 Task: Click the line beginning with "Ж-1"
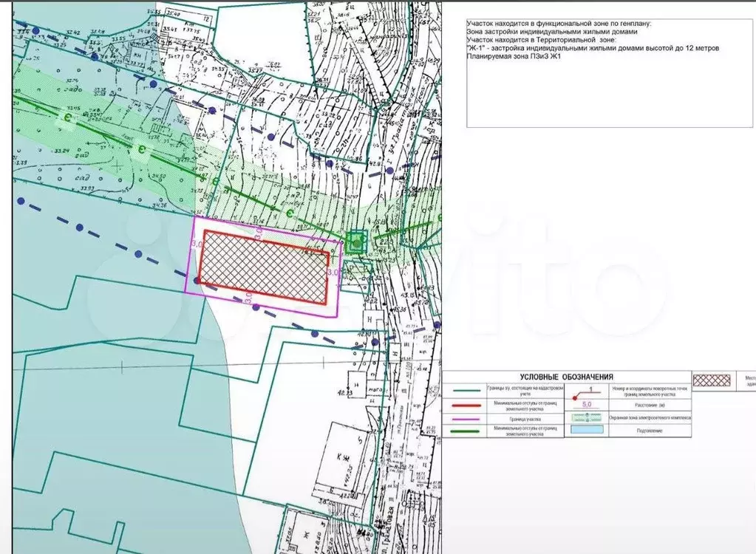coord(593,48)
